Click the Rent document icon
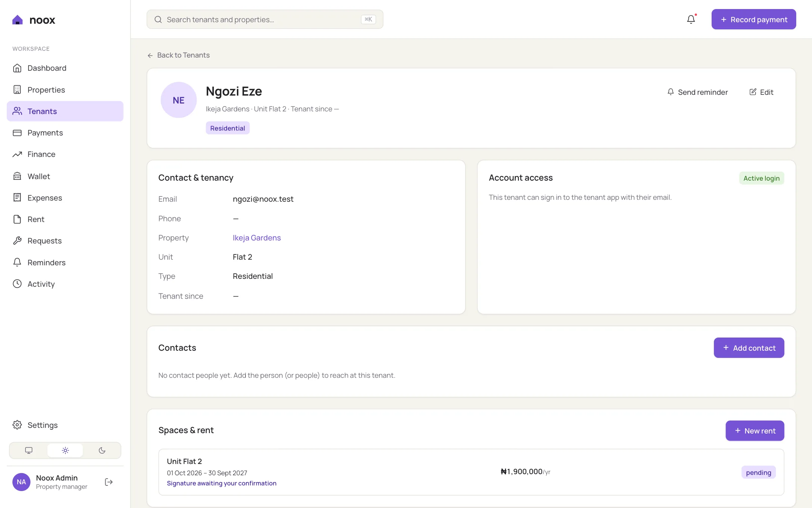812x508 pixels. tap(17, 219)
